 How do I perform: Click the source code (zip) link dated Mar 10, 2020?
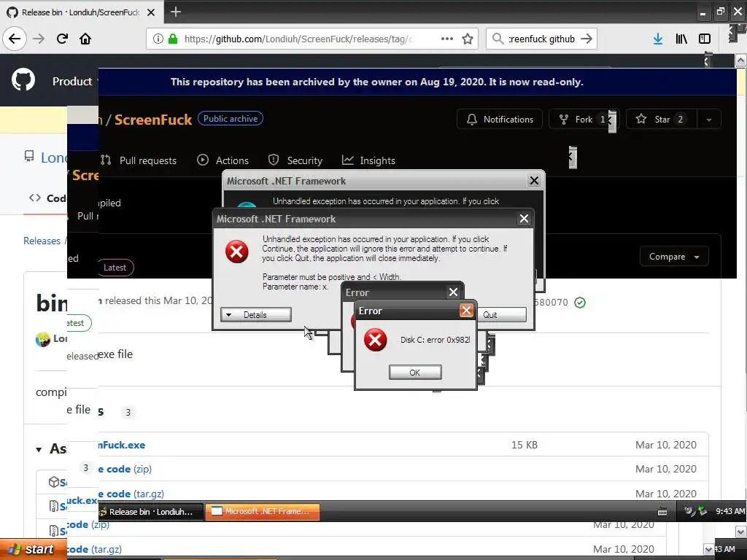click(125, 469)
